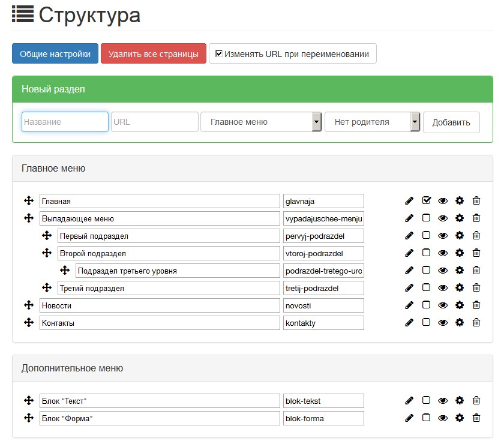The height and width of the screenshot is (444, 504).
Task: Check the checkbox in Новости row
Action: pos(426,305)
